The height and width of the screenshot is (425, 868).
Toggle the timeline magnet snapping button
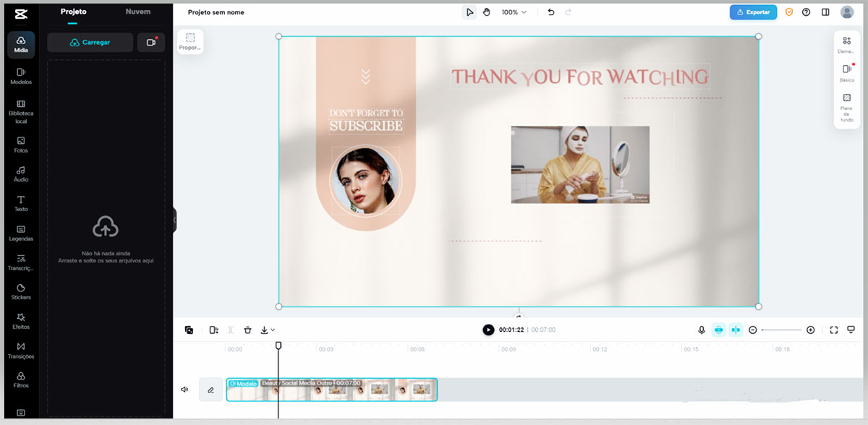click(x=719, y=330)
